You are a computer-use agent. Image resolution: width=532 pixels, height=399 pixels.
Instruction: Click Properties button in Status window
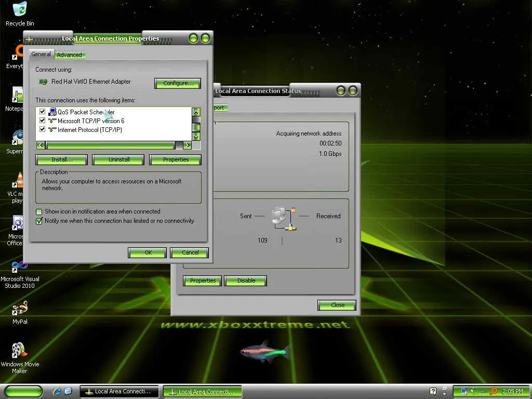202,281
